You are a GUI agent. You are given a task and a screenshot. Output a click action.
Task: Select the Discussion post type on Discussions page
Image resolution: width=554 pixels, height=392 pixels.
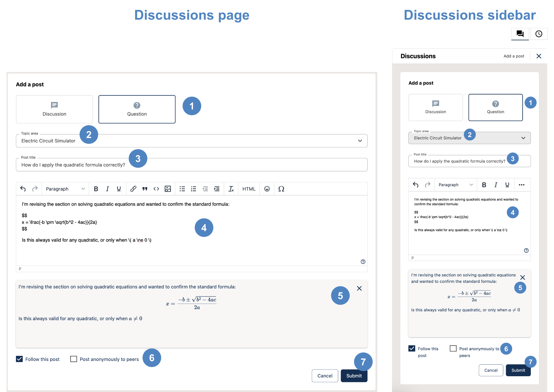[54, 109]
